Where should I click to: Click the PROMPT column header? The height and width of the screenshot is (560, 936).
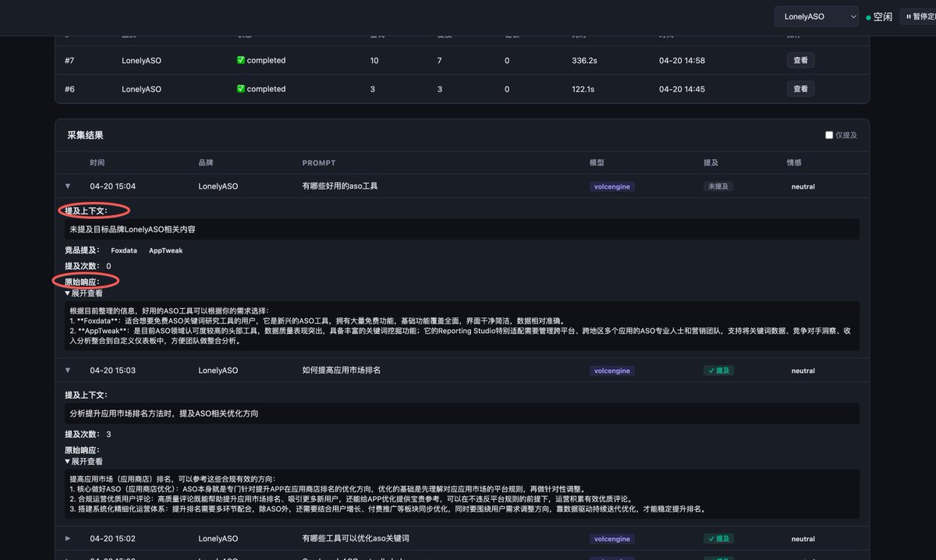[318, 163]
